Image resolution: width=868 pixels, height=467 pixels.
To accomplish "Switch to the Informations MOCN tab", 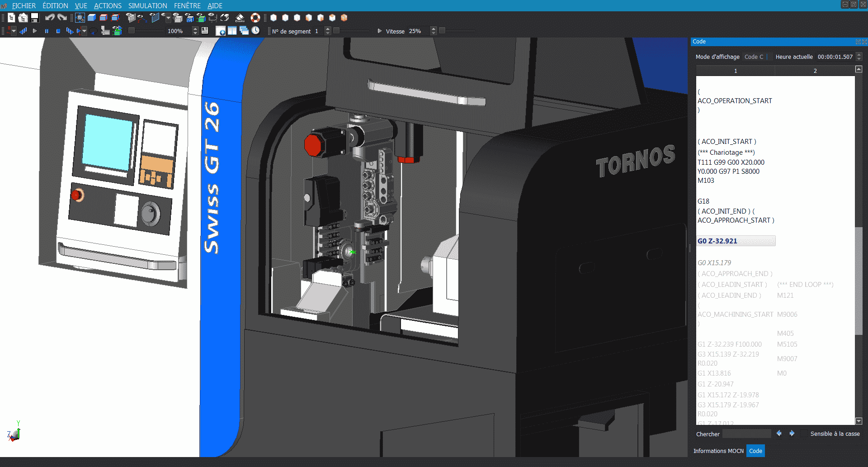I will (x=718, y=451).
